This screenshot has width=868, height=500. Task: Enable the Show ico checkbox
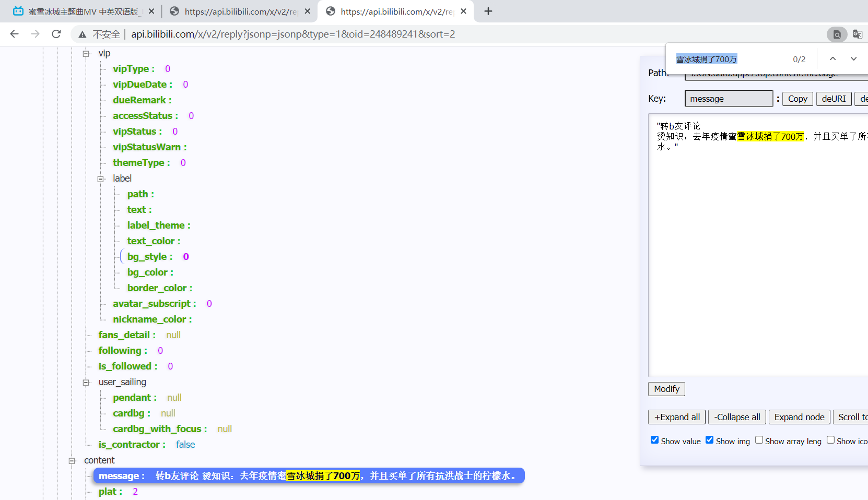coord(830,440)
